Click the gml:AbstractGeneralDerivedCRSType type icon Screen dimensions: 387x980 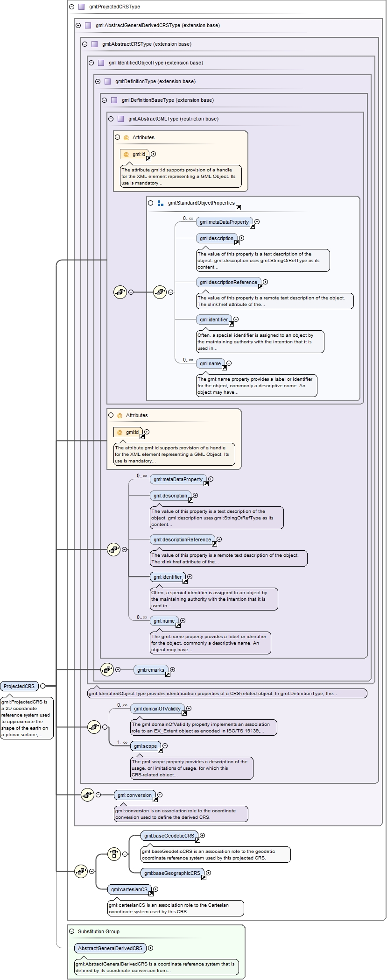point(88,26)
